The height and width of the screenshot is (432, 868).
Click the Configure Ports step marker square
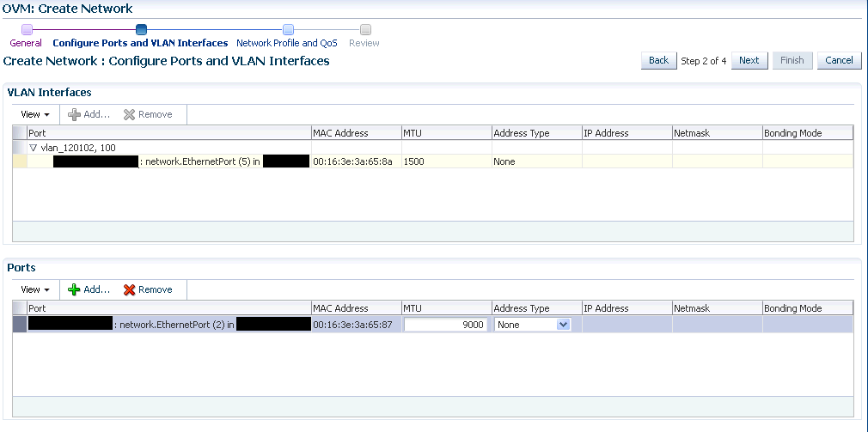[x=141, y=30]
